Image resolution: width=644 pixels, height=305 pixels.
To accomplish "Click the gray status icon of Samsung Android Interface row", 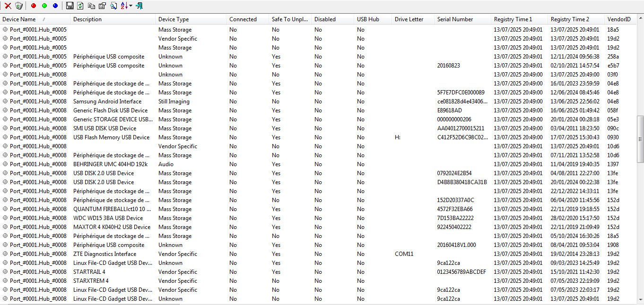I will (5, 102).
